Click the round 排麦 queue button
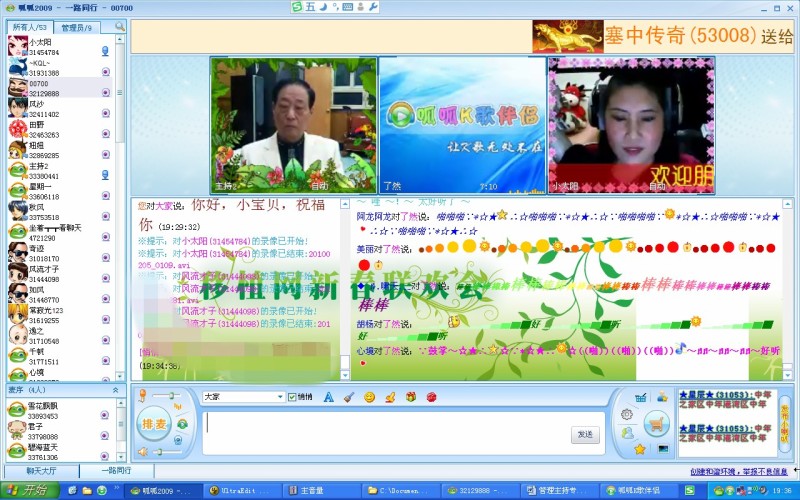 154,424
